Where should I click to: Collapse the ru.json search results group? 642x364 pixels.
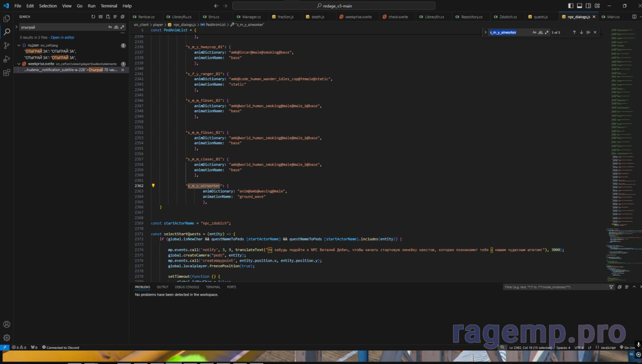pos(19,45)
